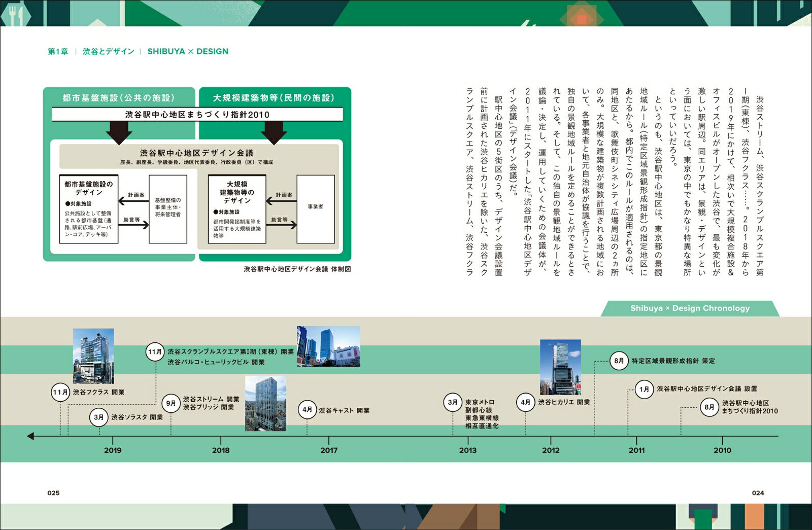Click the 3月 渋谷ソラスタ開業 circle marker
The image size is (812, 530).
pos(99,417)
